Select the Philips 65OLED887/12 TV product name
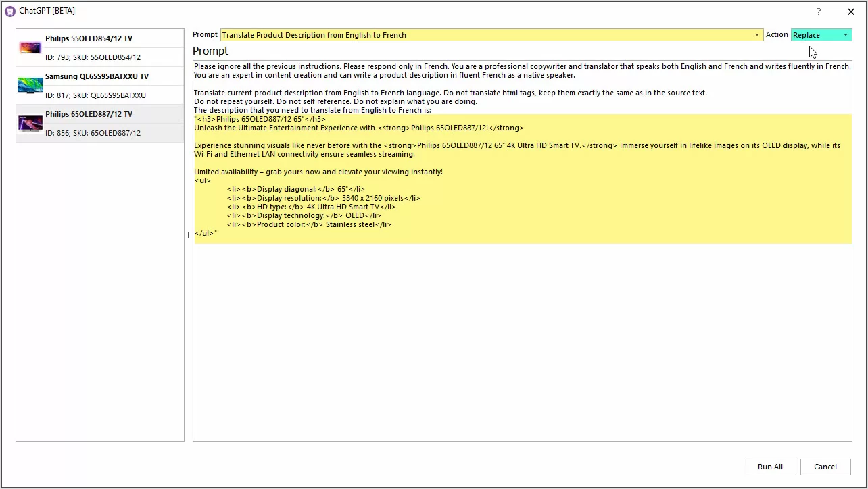This screenshot has height=489, width=868. (89, 115)
